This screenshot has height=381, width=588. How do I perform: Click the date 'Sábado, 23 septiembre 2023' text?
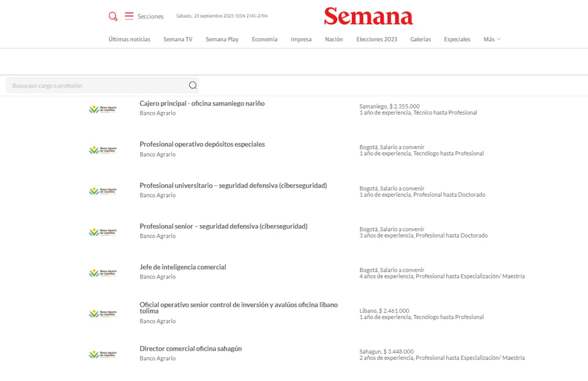coord(205,16)
